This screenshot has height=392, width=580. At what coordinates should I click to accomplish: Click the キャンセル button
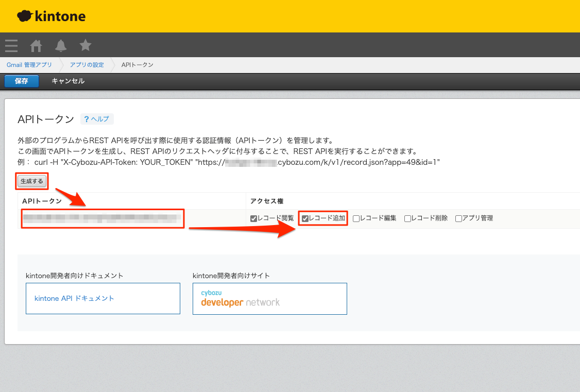(x=68, y=81)
